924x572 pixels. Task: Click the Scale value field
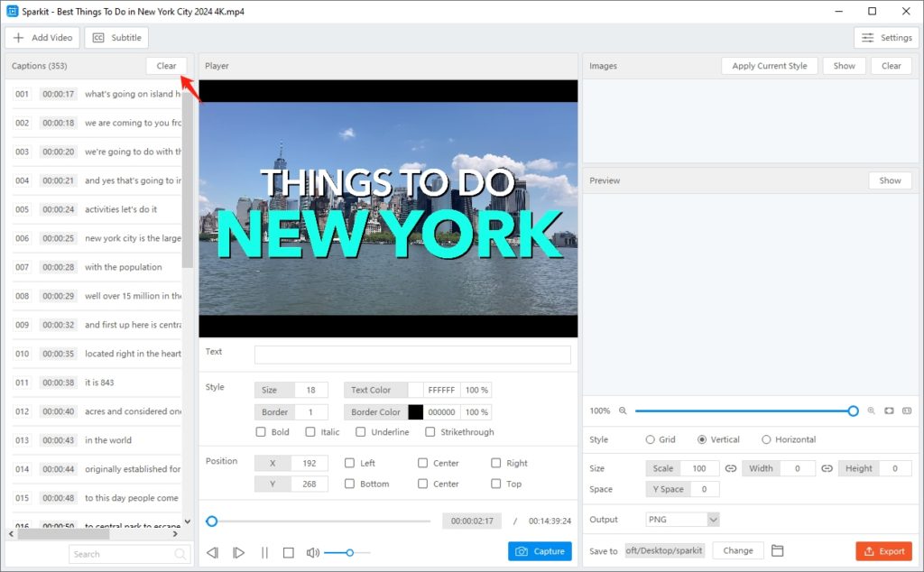pos(699,468)
